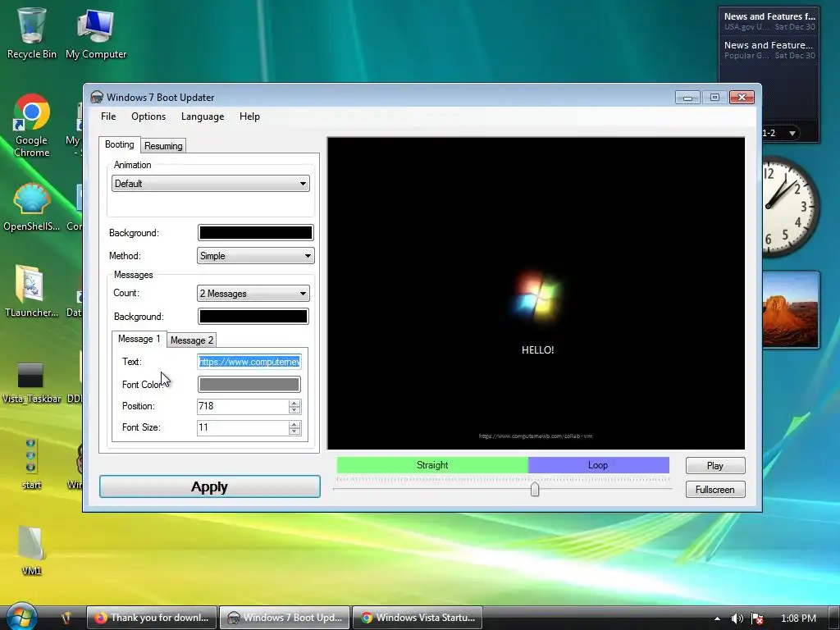Click the blue Loop segment
Viewport: 840px width, 630px height.
(598, 465)
